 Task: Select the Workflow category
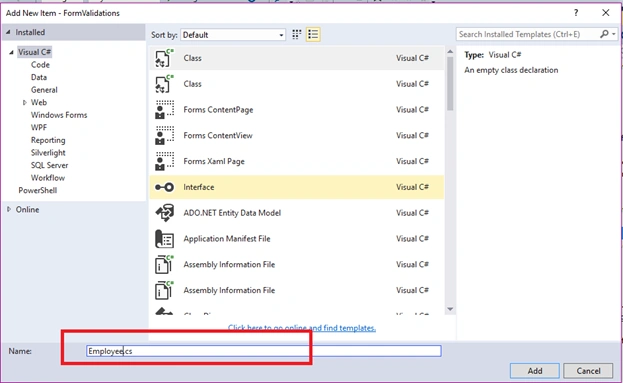pyautogui.click(x=48, y=178)
